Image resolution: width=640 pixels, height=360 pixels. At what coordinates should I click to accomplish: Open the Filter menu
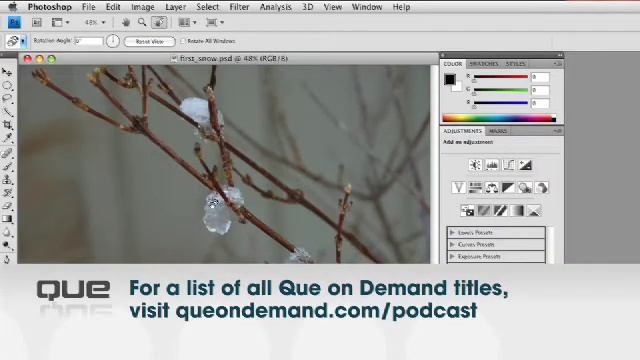point(239,7)
